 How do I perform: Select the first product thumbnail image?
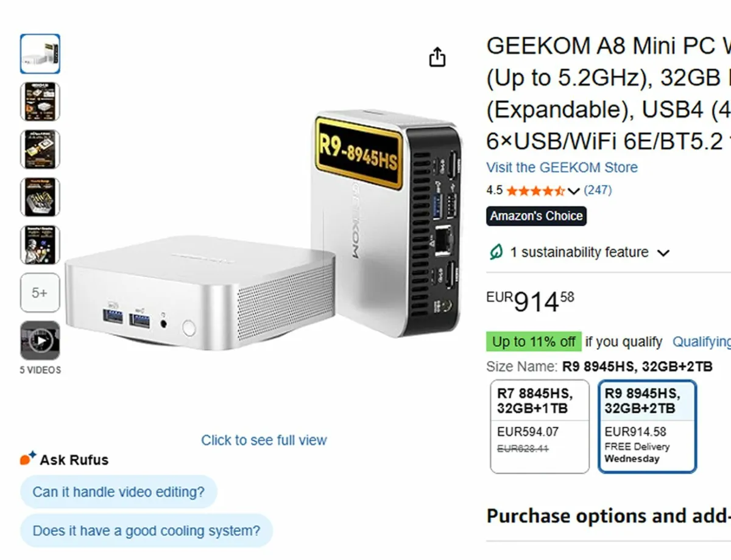(40, 54)
